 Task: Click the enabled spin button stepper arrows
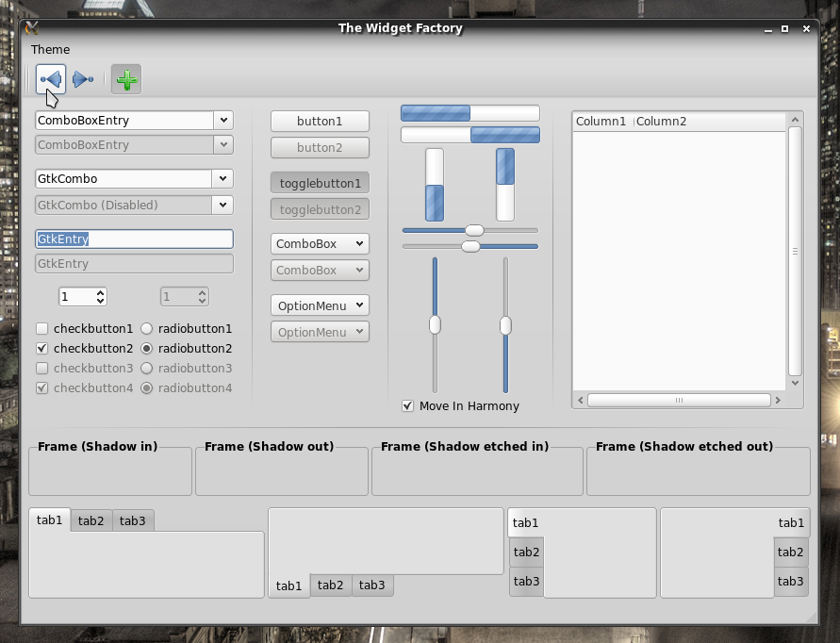pyautogui.click(x=100, y=297)
